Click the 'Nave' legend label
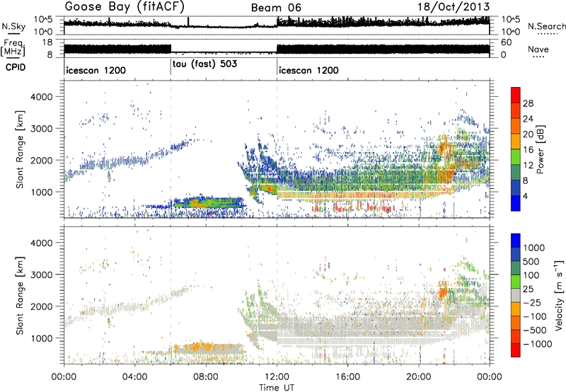Viewport: 566px width, 392px height. [538, 49]
